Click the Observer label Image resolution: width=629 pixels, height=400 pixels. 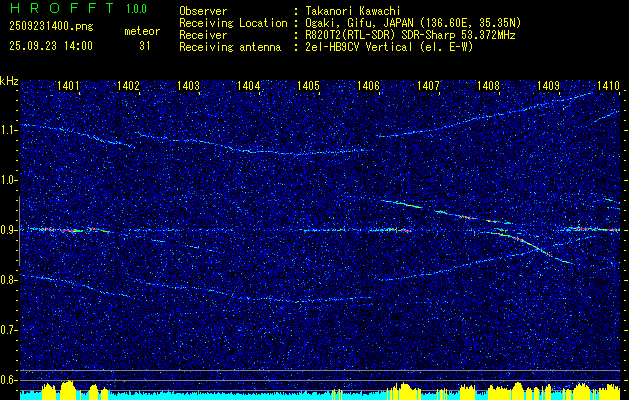203,11
